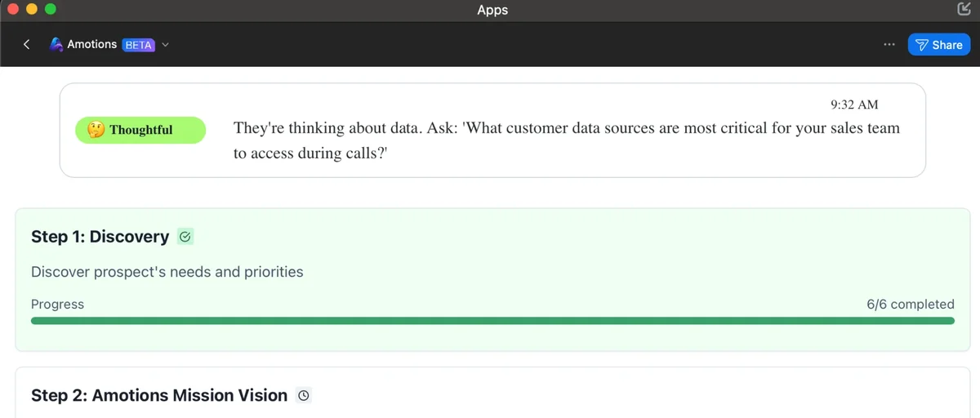
Task: Click the 9:32 AM timestamp
Action: click(854, 104)
